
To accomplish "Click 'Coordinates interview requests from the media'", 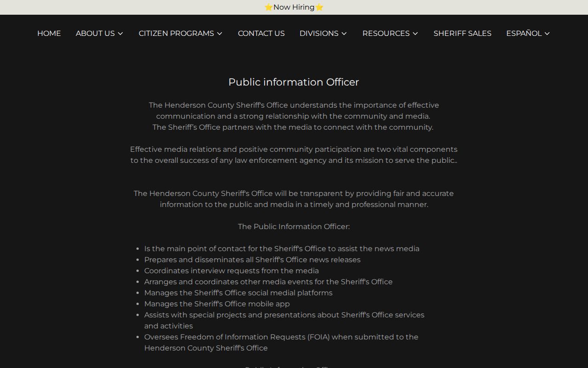I will (x=232, y=270).
